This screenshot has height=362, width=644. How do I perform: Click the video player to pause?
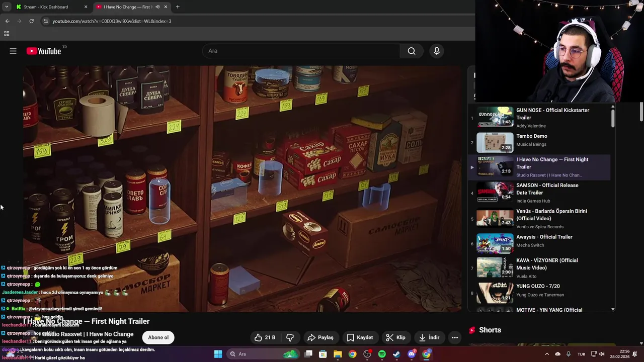pyautogui.click(x=242, y=189)
